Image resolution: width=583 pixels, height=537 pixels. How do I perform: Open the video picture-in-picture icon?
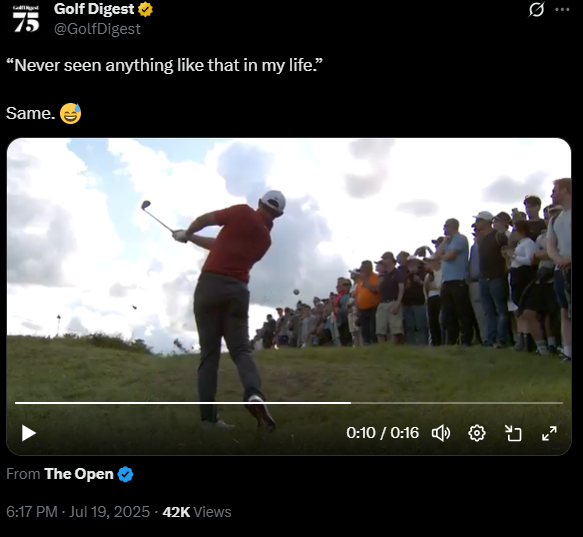(x=513, y=433)
